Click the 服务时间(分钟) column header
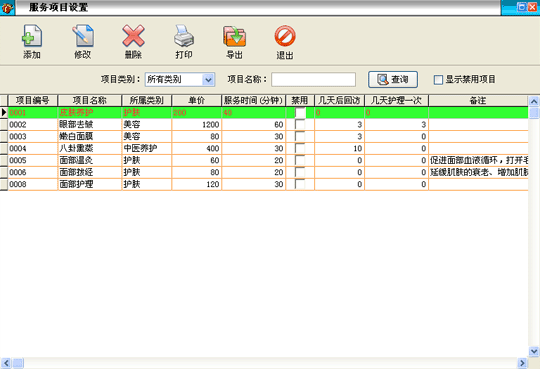This screenshot has height=369, width=540. (253, 100)
